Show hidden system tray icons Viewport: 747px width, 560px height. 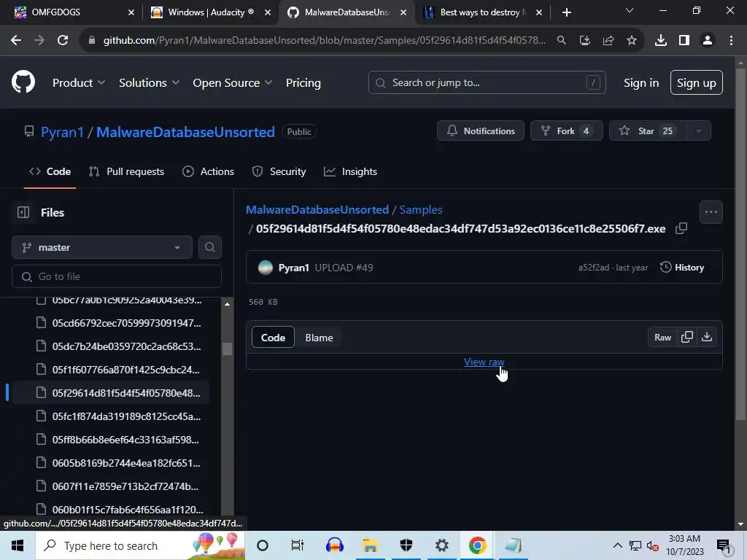(617, 545)
